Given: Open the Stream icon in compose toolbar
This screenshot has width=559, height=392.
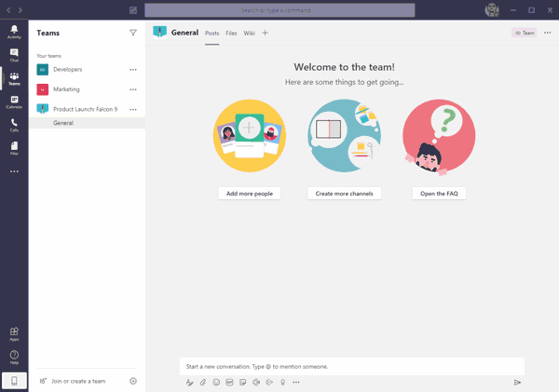Looking at the screenshot, I should (x=269, y=383).
